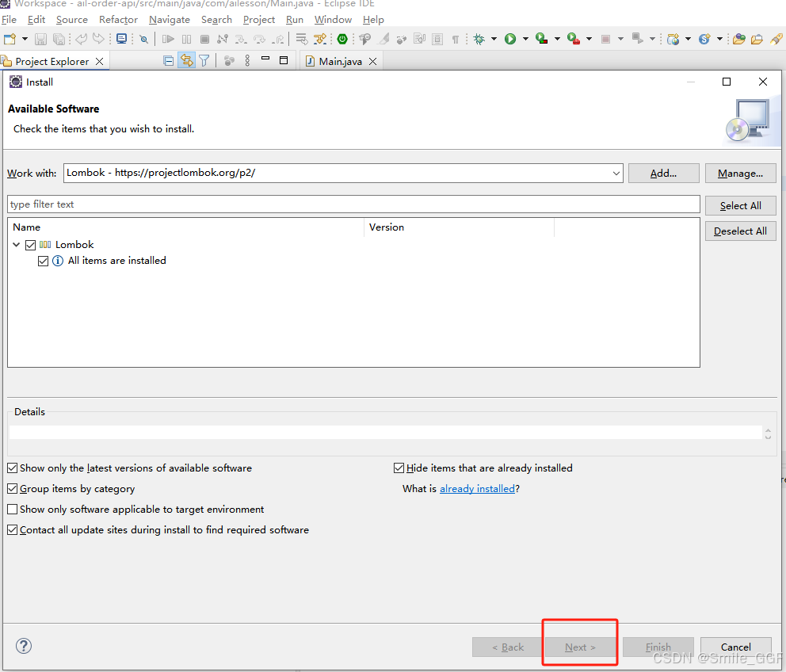Viewport: 786px width, 672px height.
Task: Open the Run dropdown arrow
Action: (x=525, y=39)
